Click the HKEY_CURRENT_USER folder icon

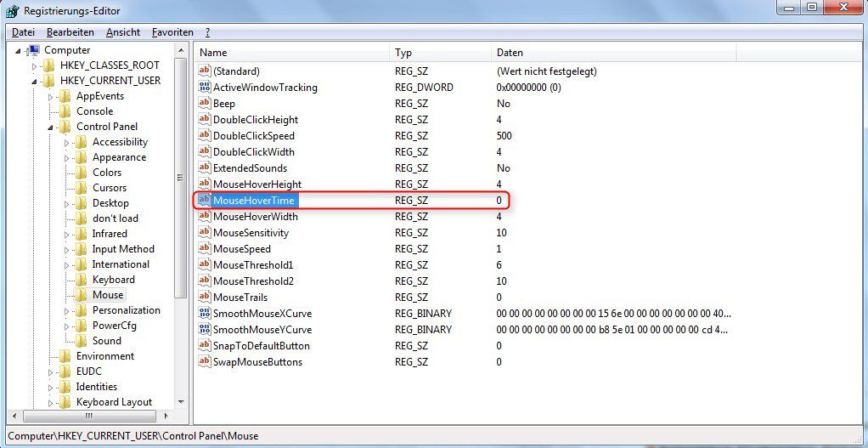click(49, 81)
